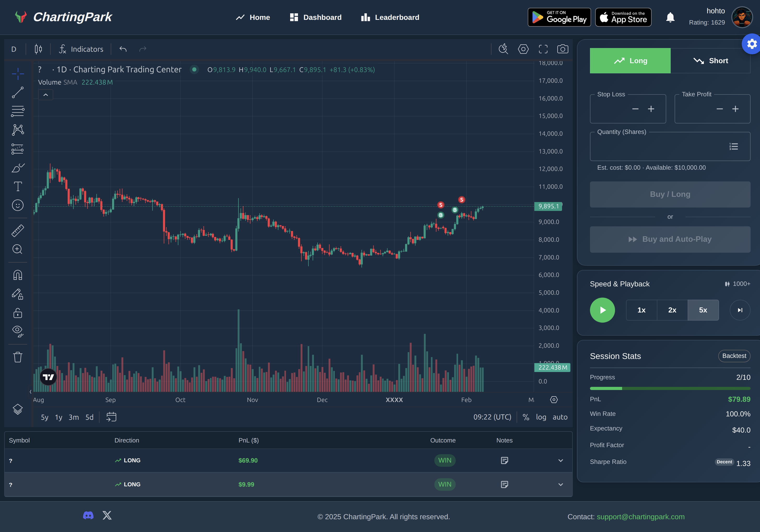The image size is (760, 532).
Task: Toggle logarithmic scale on chart
Action: click(541, 417)
